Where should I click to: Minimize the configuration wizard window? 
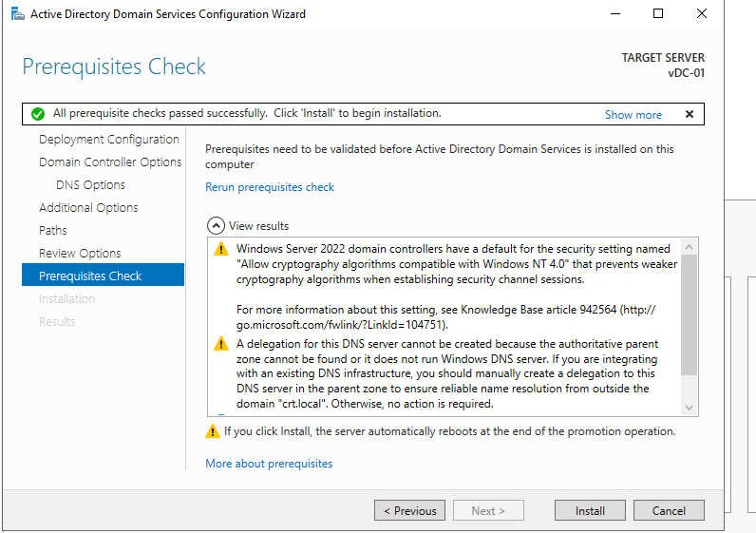pos(615,13)
